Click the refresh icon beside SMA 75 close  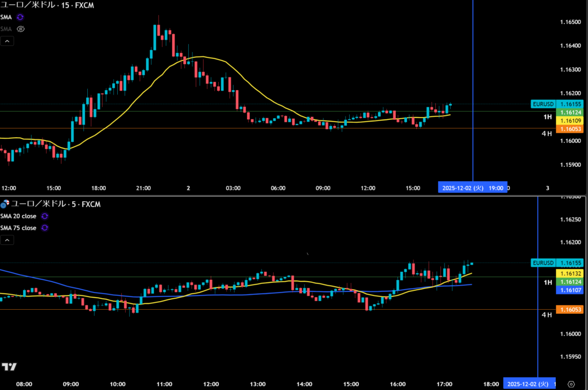[44, 228]
